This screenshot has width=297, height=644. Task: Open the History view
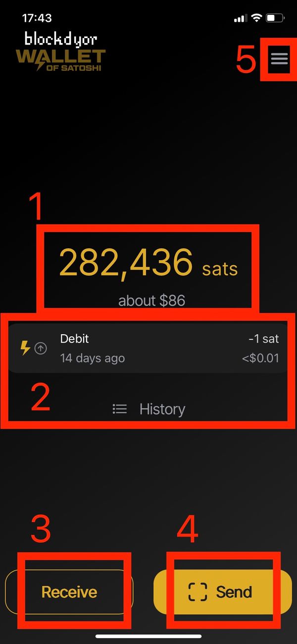point(162,409)
